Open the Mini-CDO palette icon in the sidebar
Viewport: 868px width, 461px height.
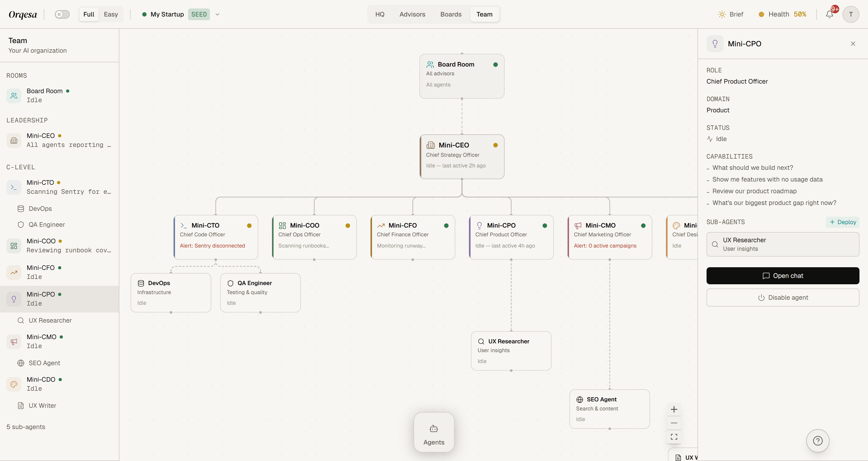(14, 384)
